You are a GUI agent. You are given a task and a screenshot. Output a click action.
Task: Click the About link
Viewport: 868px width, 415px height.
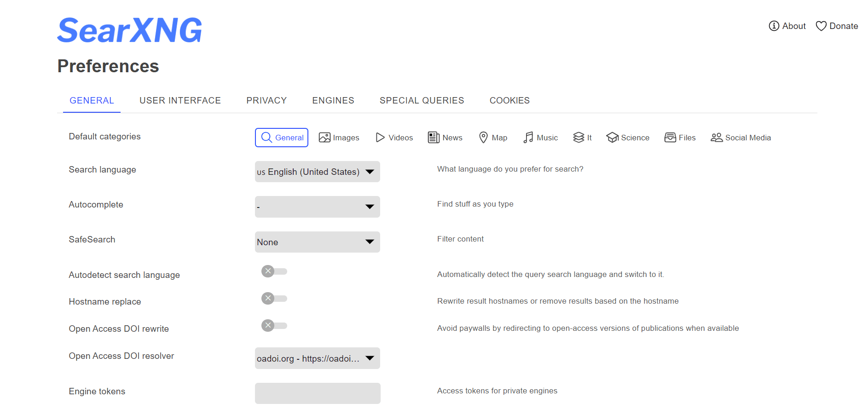[787, 26]
